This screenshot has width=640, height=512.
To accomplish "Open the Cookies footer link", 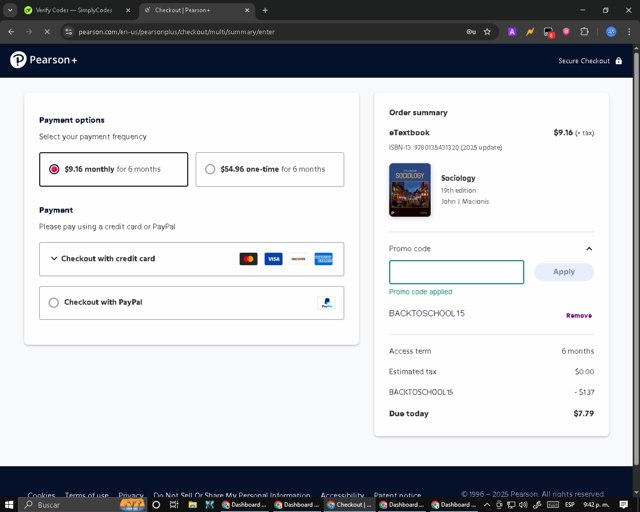I will coord(41,495).
